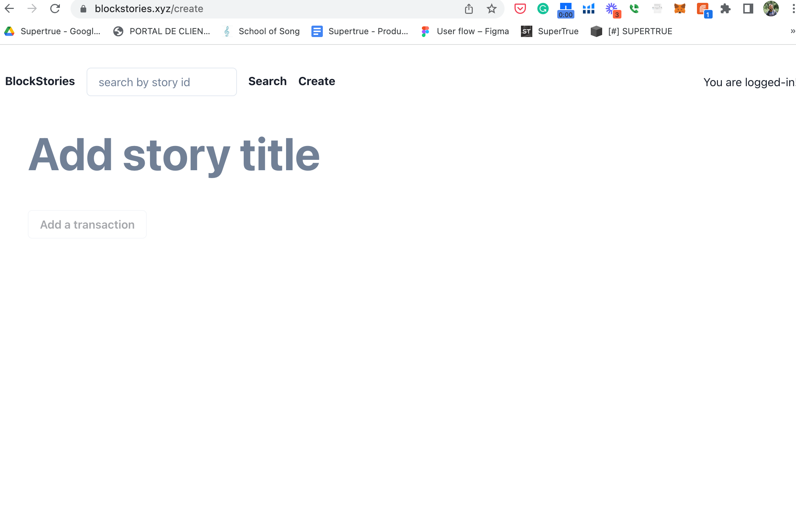Screen dimensions: 796x532
Task: Click the browser forward navigation arrow
Action: (x=31, y=9)
